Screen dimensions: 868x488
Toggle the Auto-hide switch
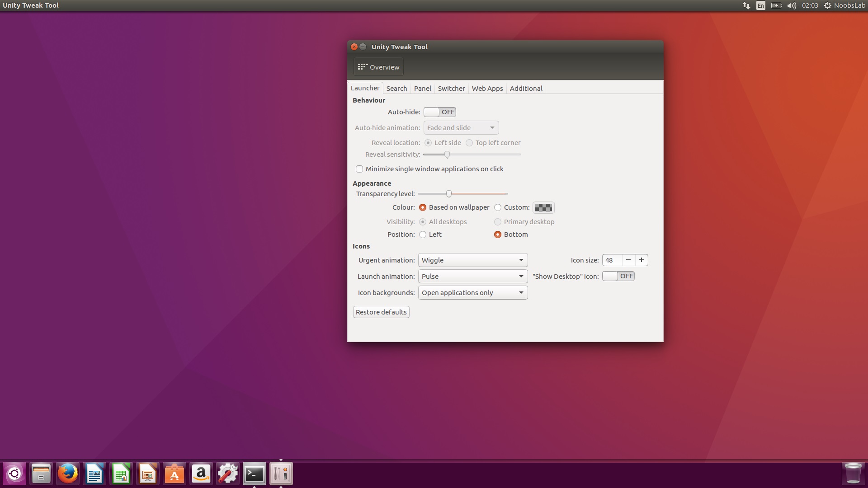click(439, 112)
